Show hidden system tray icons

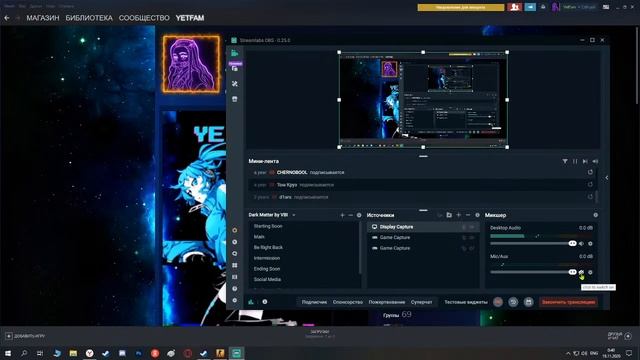568,353
